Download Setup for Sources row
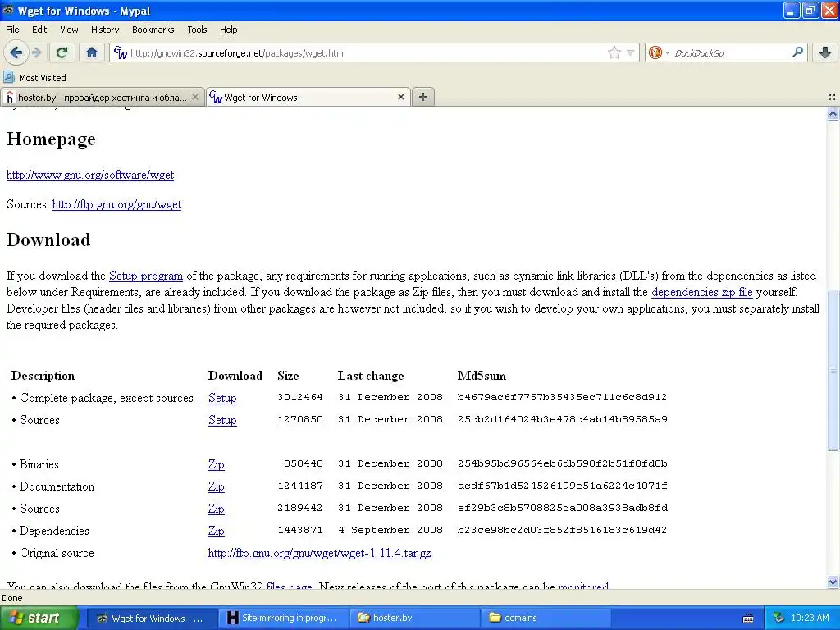 pyautogui.click(x=222, y=420)
